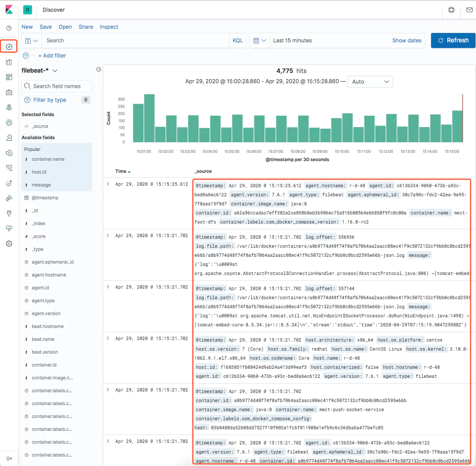Select the _type field
The height and width of the screenshot is (466, 476).
click(x=37, y=249)
